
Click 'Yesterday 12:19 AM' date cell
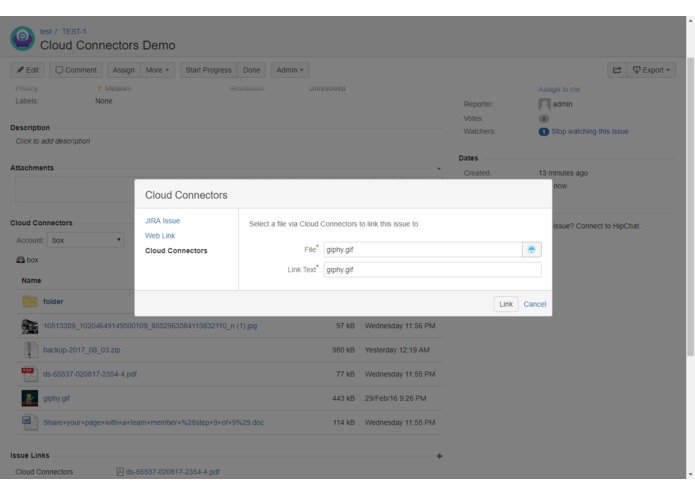pyautogui.click(x=397, y=350)
